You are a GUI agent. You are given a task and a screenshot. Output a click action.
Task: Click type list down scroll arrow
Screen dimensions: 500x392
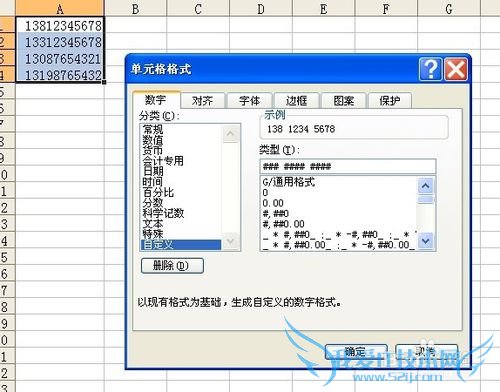click(425, 241)
